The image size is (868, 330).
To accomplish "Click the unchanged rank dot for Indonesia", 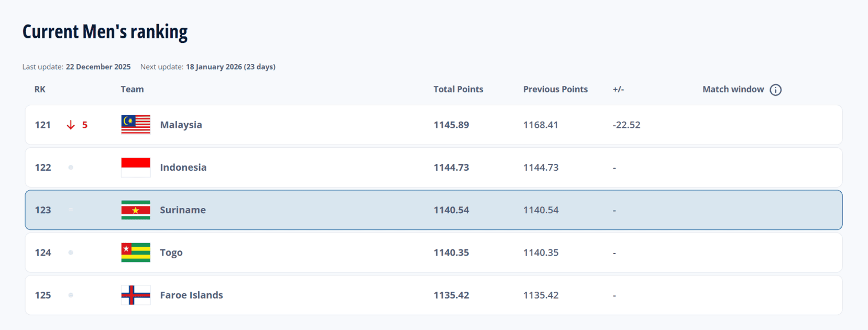I will pyautogui.click(x=71, y=168).
